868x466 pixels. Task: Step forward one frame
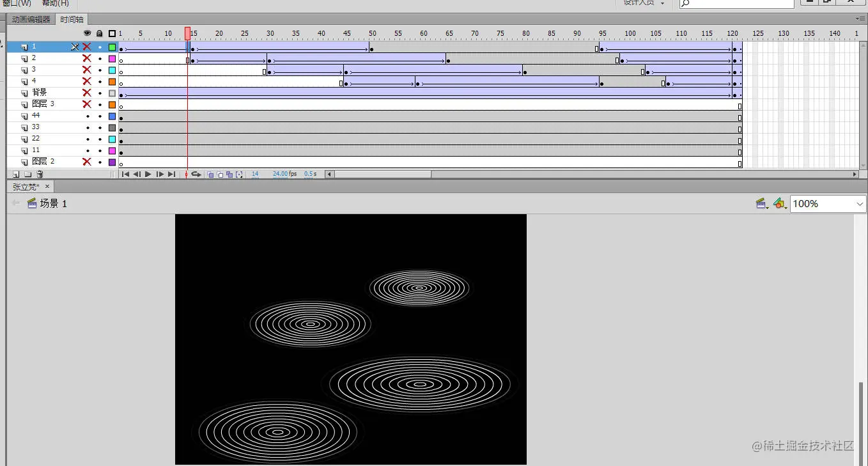coord(160,174)
